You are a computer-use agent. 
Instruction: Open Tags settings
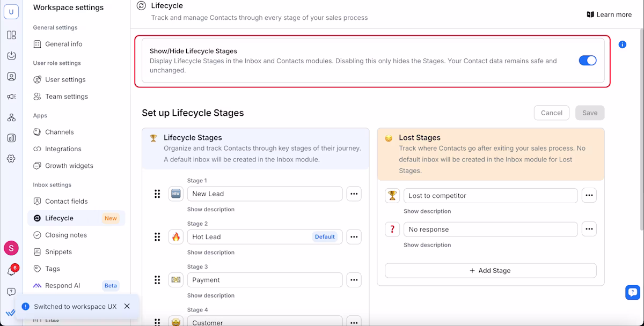(x=76, y=269)
